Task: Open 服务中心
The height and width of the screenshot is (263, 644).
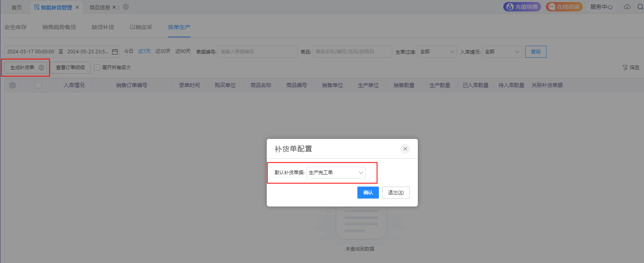Action: point(601,7)
